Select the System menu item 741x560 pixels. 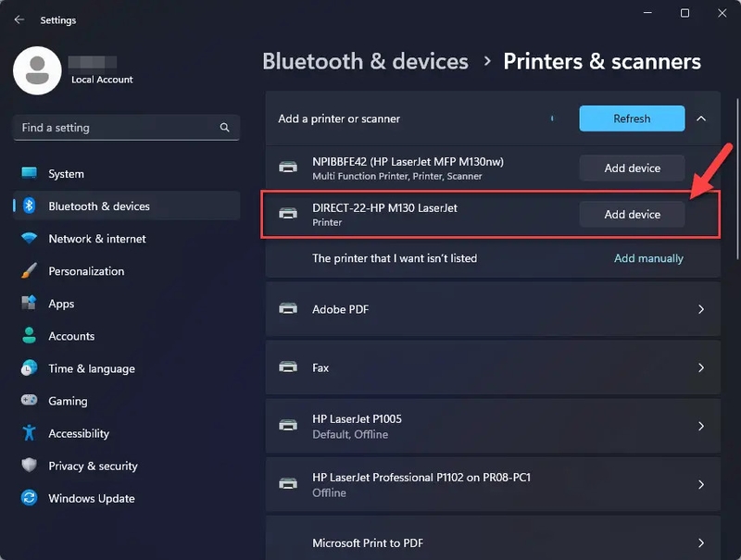click(66, 174)
